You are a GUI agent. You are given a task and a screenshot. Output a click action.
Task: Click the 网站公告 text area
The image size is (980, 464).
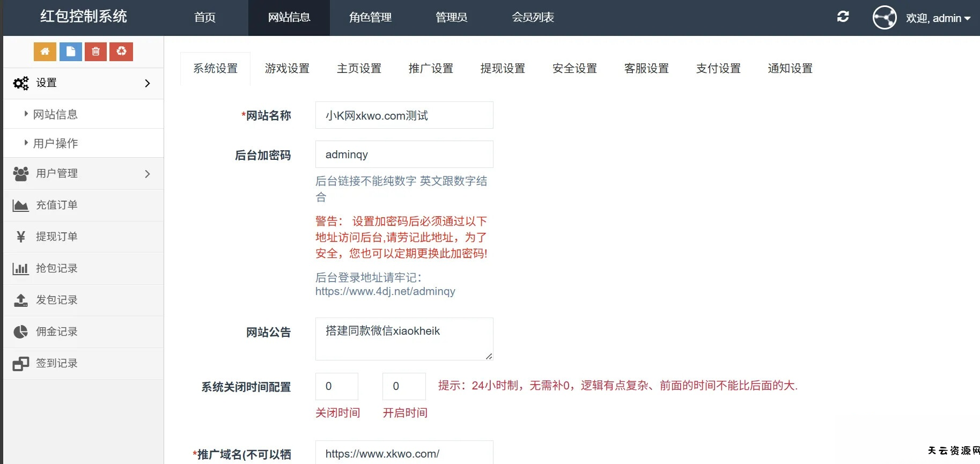(x=404, y=338)
